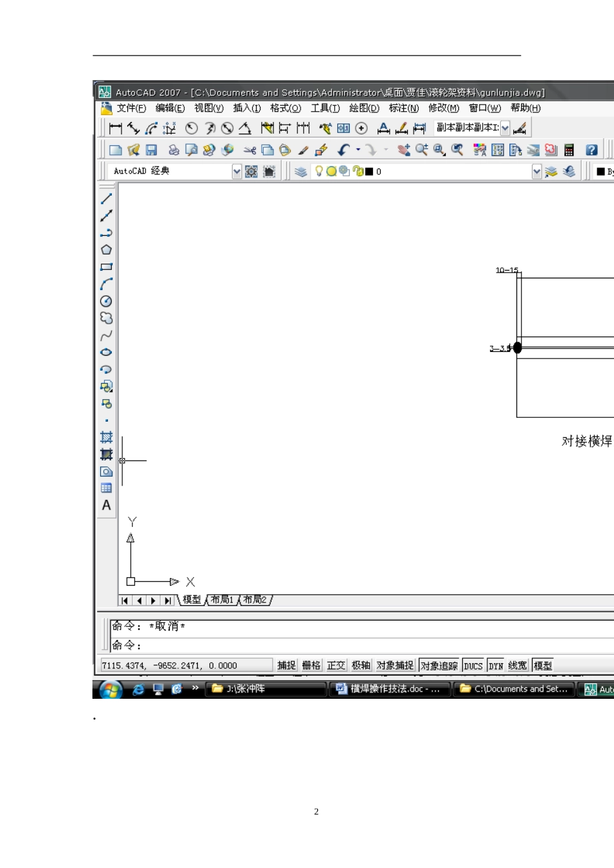Viewport: 614px width, 868px height.
Task: Select the Rectangle drawing tool
Action: 107,267
